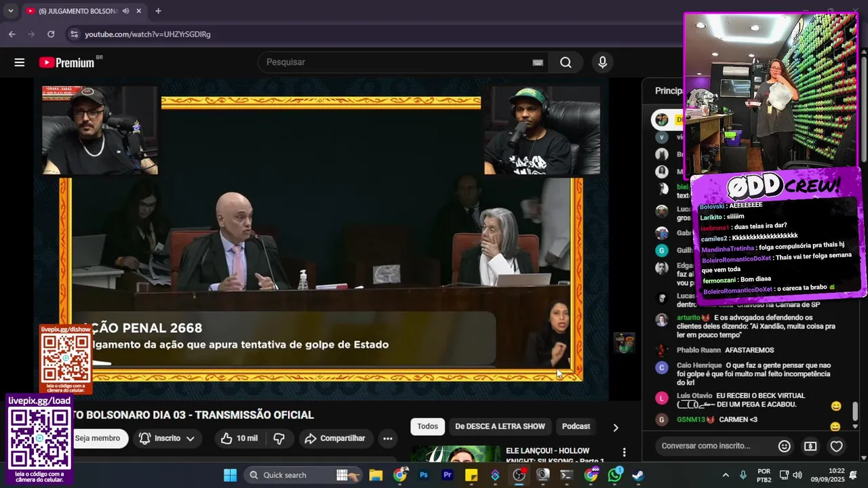Open volume control in system tray
This screenshot has width=868, height=488.
click(x=797, y=475)
